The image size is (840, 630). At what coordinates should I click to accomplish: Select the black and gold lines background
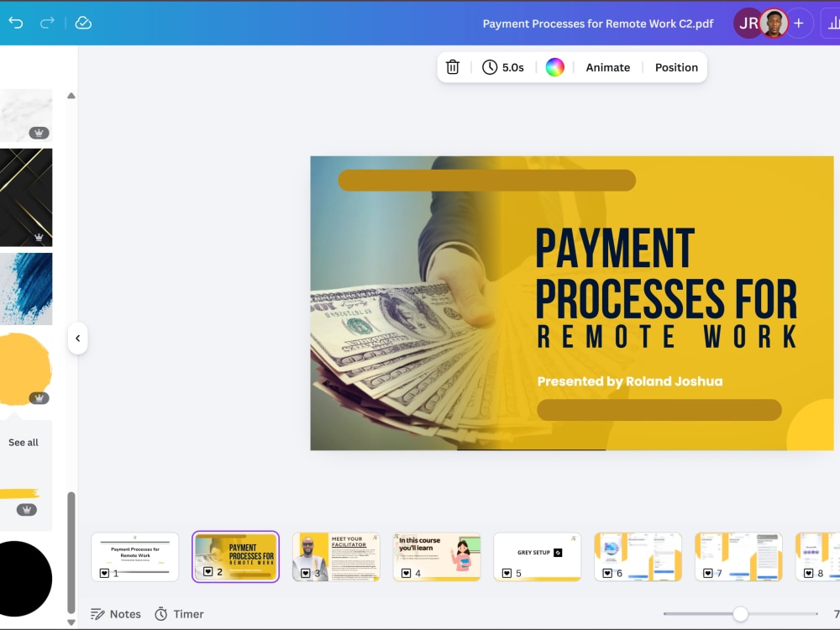click(x=26, y=197)
